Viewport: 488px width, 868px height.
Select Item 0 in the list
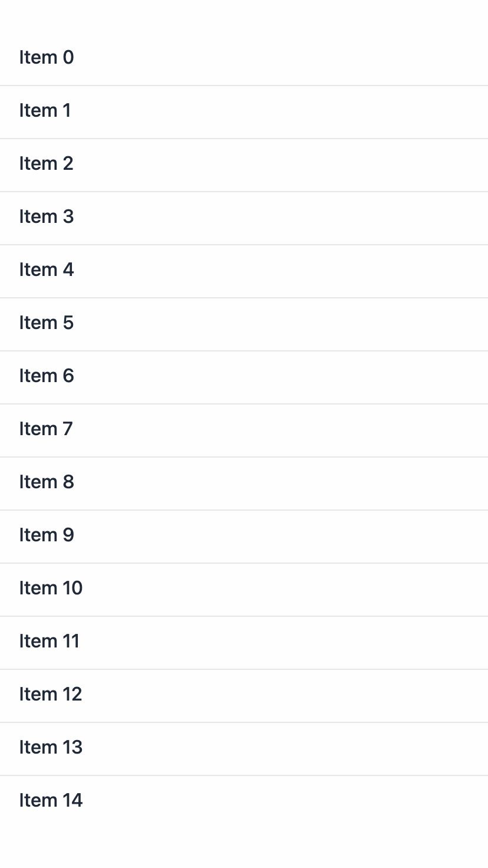(244, 58)
